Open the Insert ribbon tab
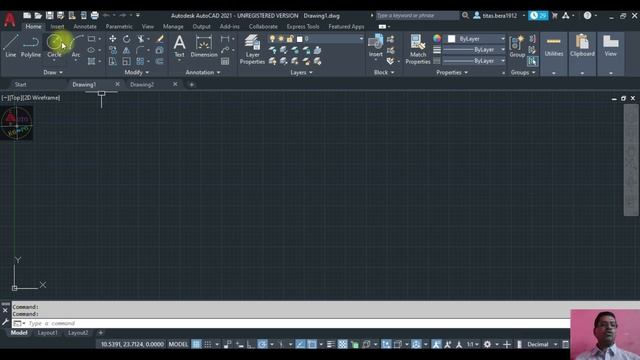This screenshot has height=360, width=640. 57,27
